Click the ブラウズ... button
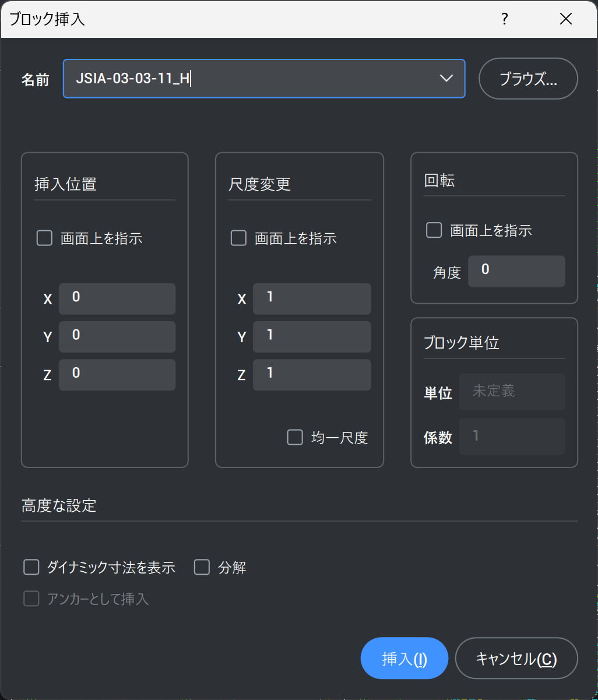 point(528,79)
